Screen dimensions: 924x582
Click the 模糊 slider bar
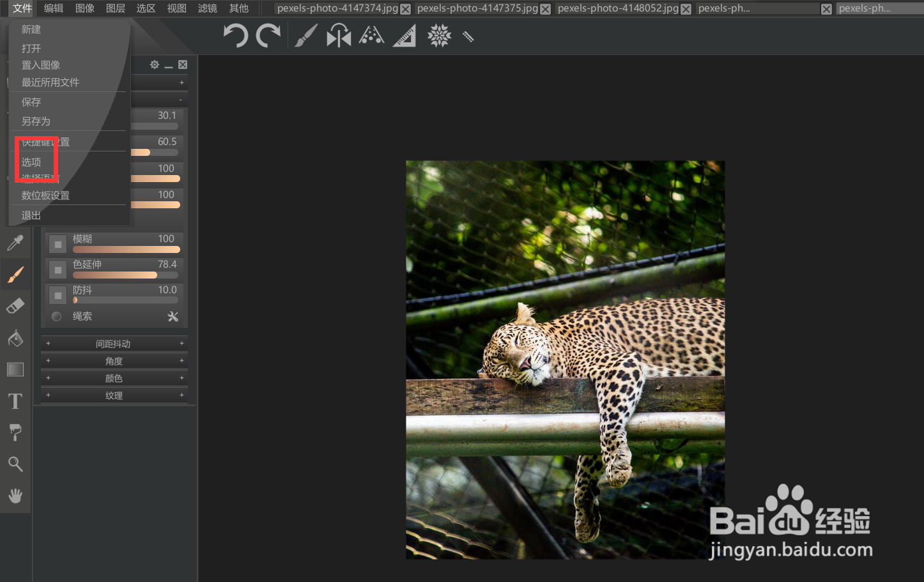pos(127,250)
